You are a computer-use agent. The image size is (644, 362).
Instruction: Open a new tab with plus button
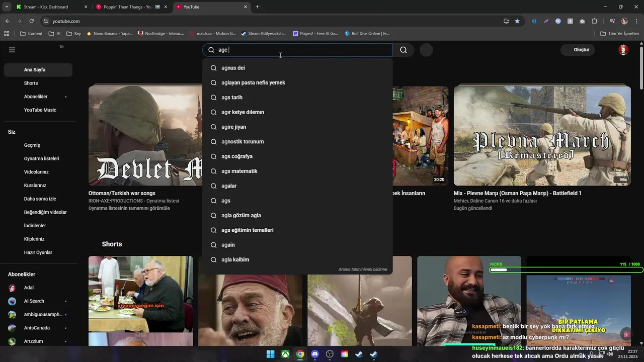coord(258,7)
